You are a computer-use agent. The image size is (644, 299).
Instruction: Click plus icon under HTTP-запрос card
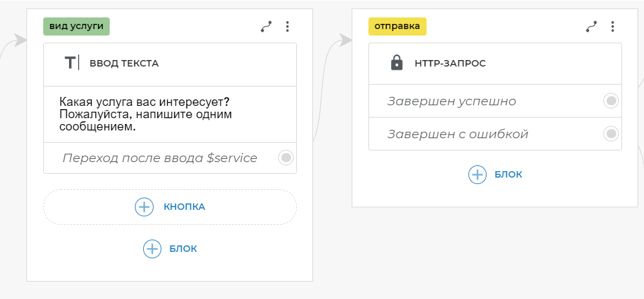point(478,174)
